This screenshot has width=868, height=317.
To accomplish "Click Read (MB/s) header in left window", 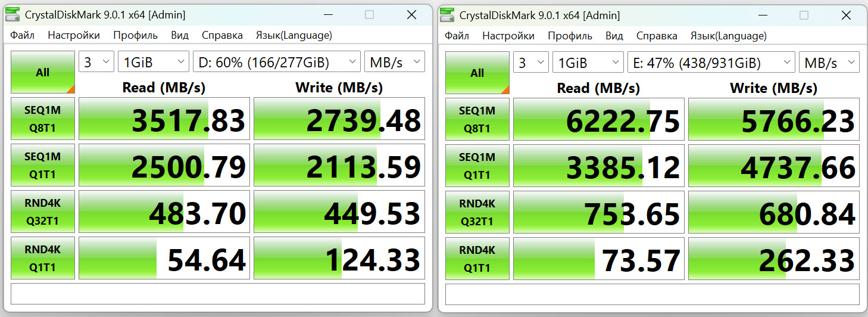I will [164, 88].
